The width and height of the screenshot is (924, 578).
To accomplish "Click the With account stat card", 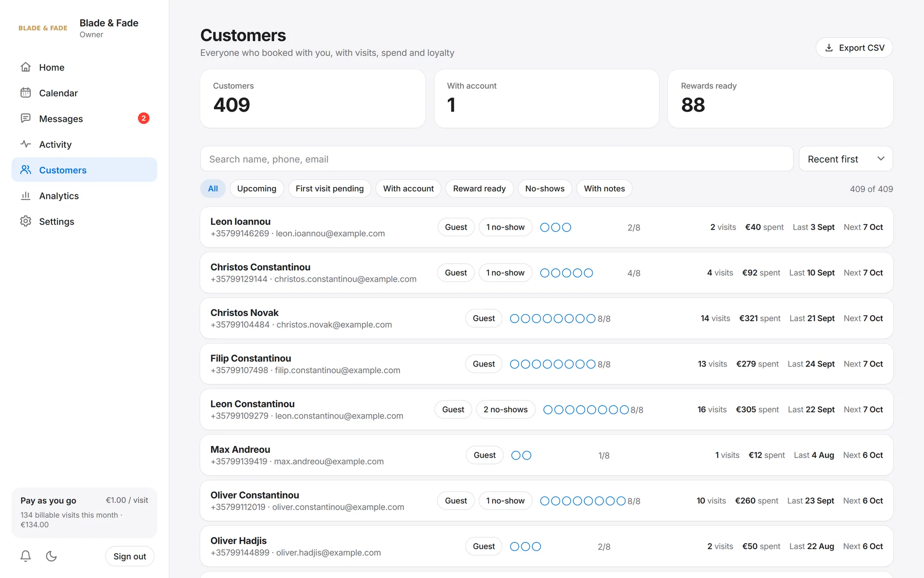I will click(x=546, y=99).
